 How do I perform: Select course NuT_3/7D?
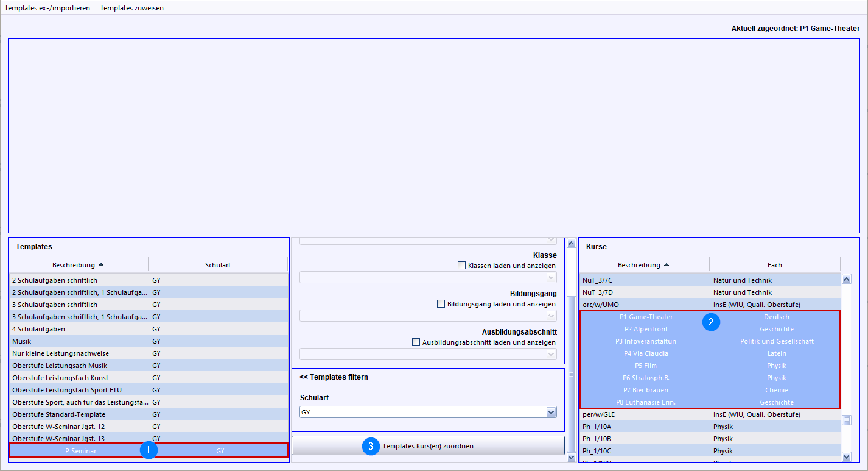(x=710, y=292)
